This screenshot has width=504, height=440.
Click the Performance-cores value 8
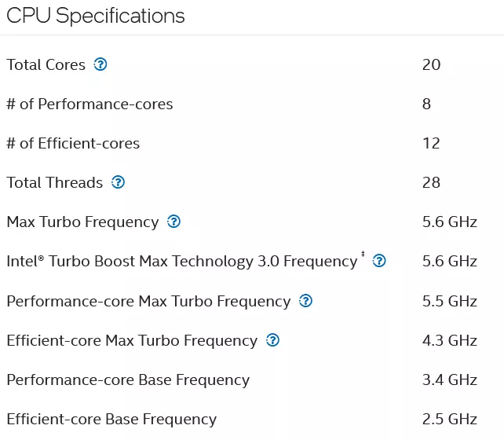pyautogui.click(x=426, y=104)
